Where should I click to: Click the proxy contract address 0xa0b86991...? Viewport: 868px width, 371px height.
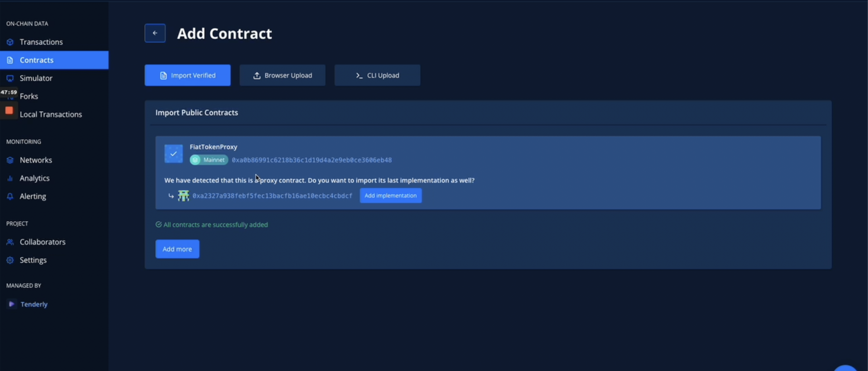point(312,160)
